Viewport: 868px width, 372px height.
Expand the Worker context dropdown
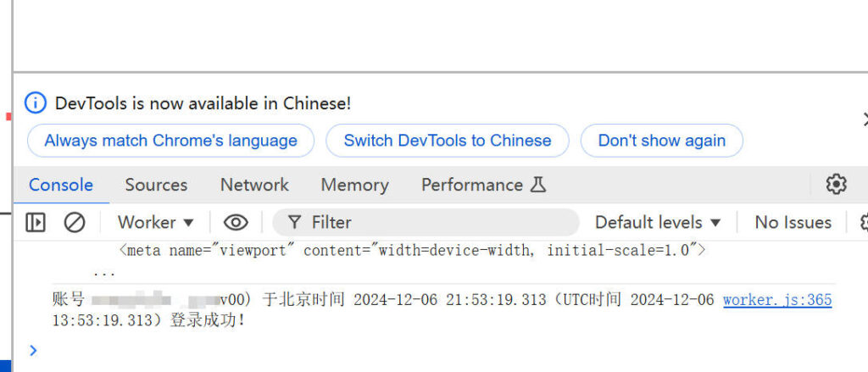tap(156, 222)
